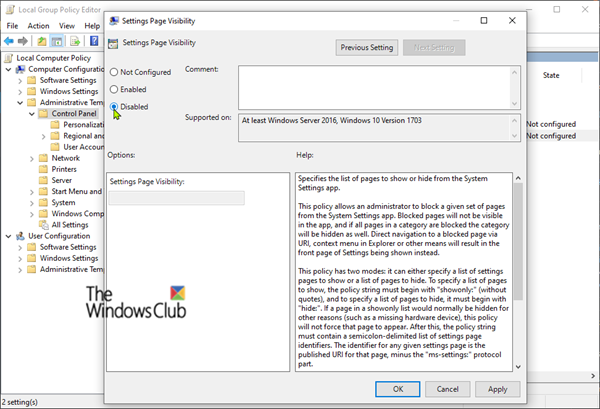
Task: Open the Help menu
Action: (92, 26)
